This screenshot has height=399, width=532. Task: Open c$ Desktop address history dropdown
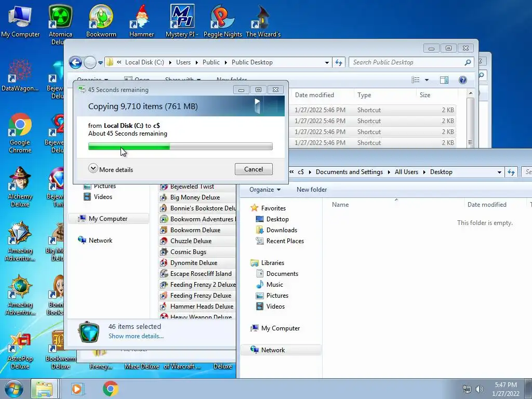tap(499, 172)
